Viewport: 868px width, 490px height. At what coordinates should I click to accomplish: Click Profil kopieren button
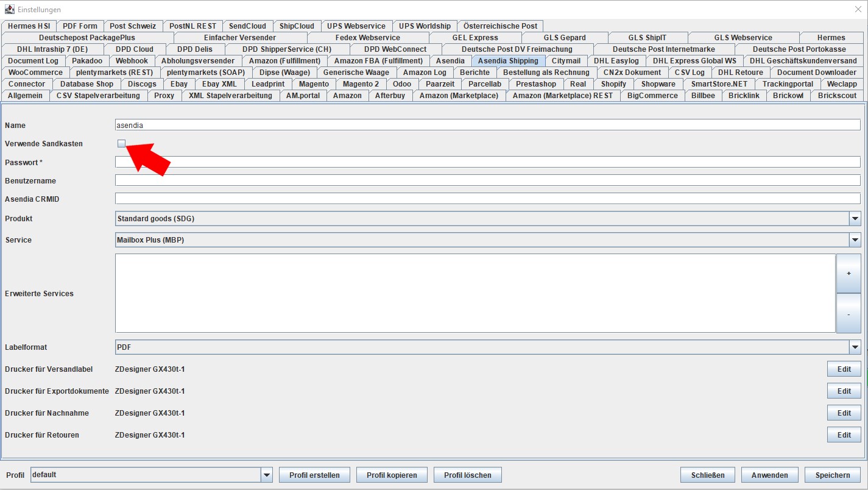(392, 475)
